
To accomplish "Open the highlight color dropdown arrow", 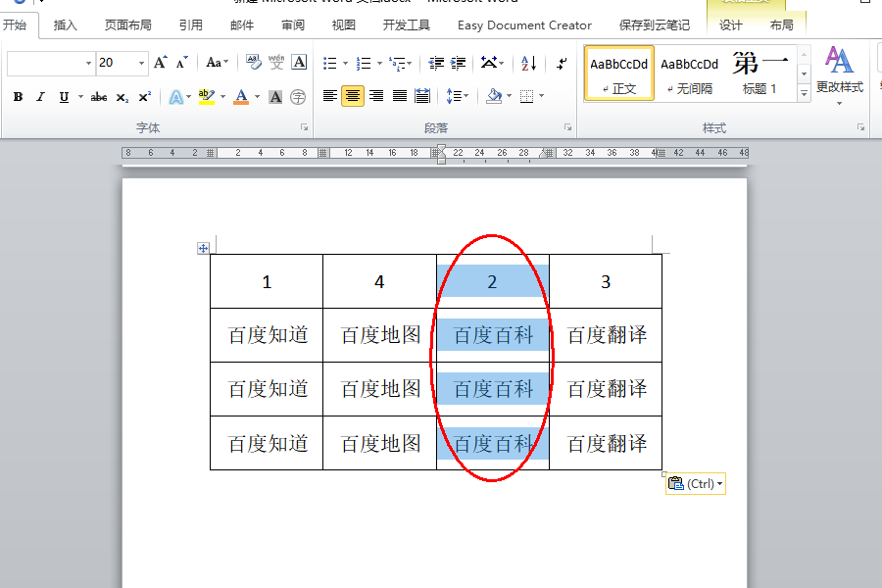I will (x=222, y=97).
